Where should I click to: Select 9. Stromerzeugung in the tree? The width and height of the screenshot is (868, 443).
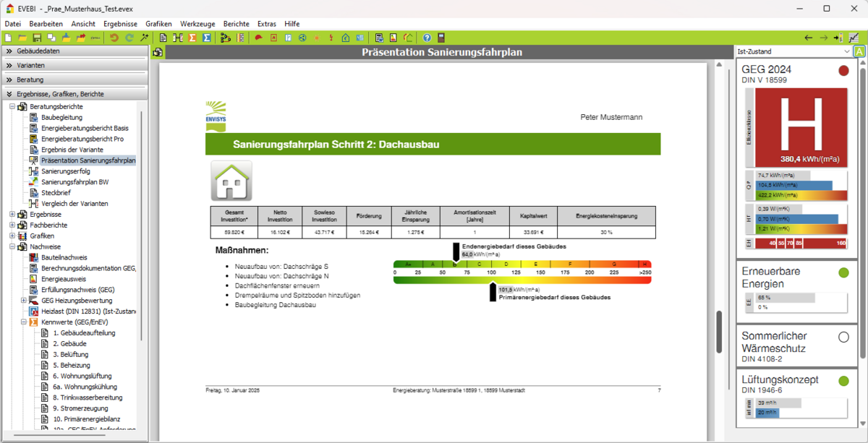(79, 408)
